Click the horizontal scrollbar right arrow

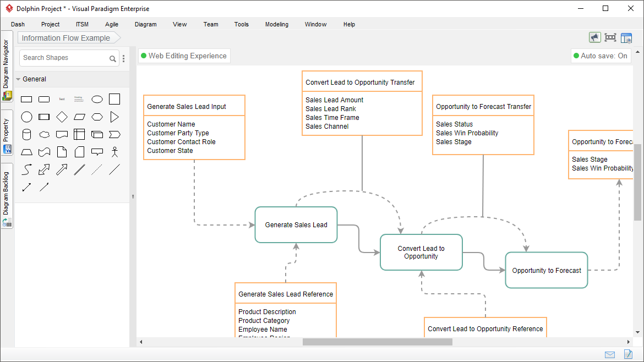click(x=629, y=342)
